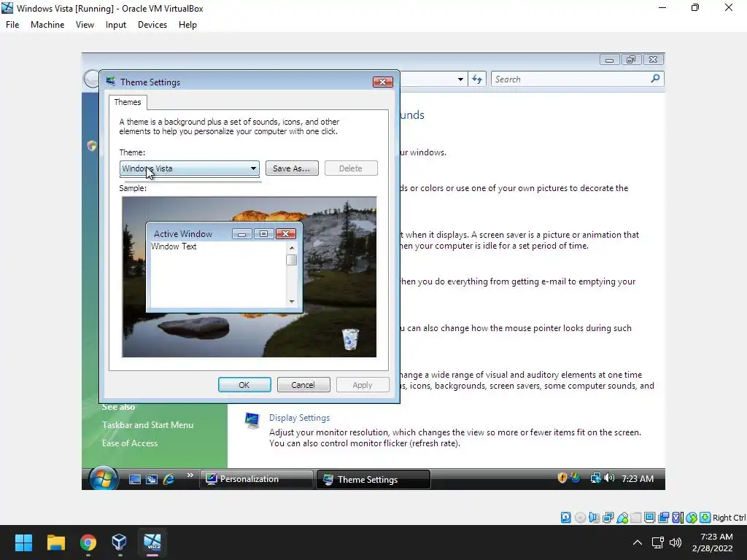Click Cancel in Theme Settings dialog
This screenshot has height=560, width=747.
tap(303, 385)
